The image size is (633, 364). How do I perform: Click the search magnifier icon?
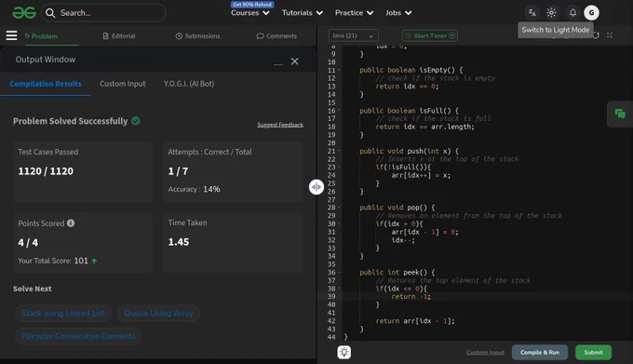pos(50,13)
